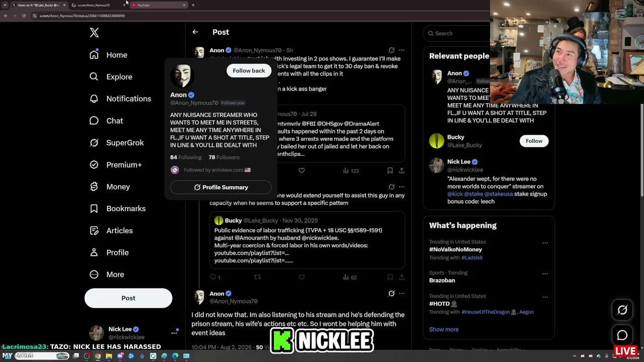This screenshot has width=644, height=362.
Task: Open the floating Grok button
Action: click(x=622, y=310)
